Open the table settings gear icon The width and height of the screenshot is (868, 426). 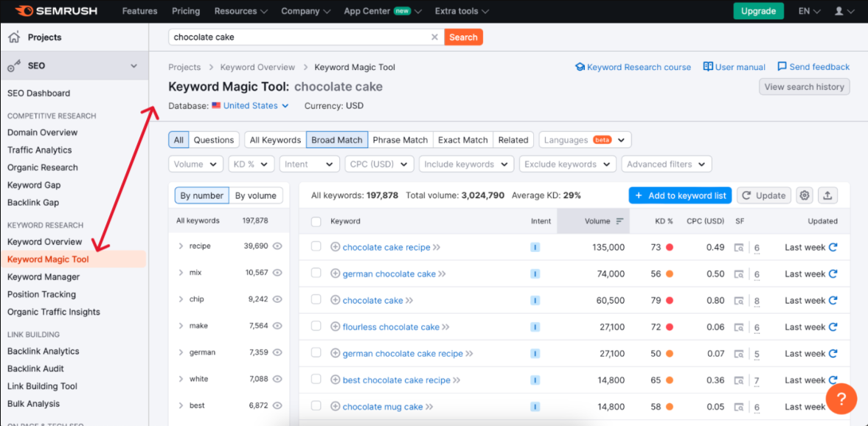pyautogui.click(x=805, y=195)
